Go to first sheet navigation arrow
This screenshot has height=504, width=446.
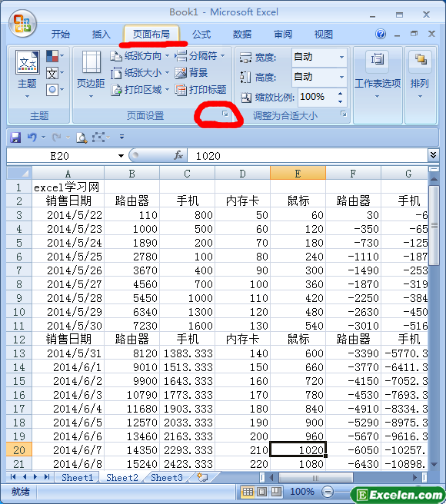tap(13, 476)
